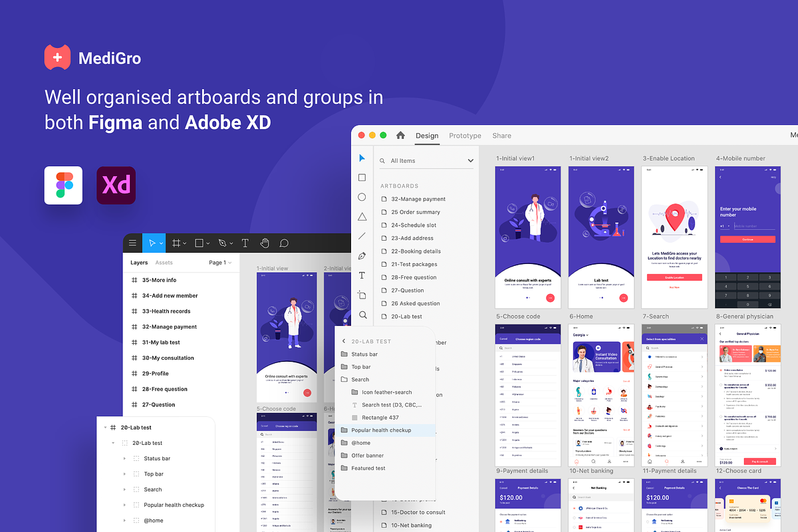Select the Figma Text tool

pyautogui.click(x=245, y=243)
